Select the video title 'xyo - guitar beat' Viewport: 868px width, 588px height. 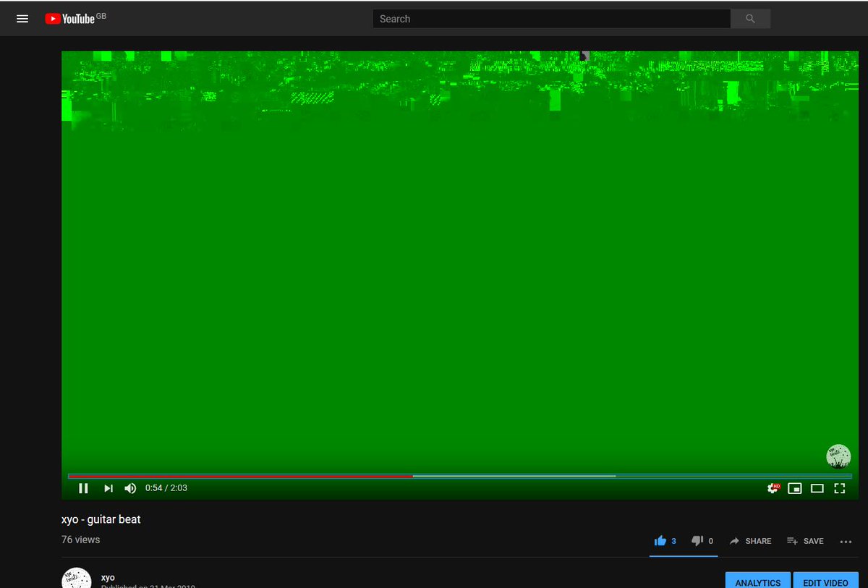[x=101, y=519]
